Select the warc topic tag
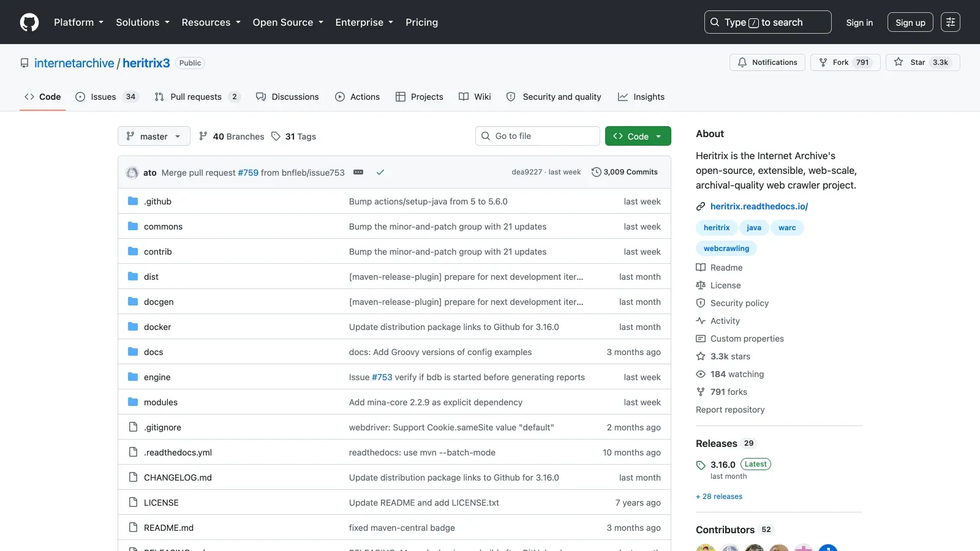980x551 pixels. pyautogui.click(x=787, y=228)
